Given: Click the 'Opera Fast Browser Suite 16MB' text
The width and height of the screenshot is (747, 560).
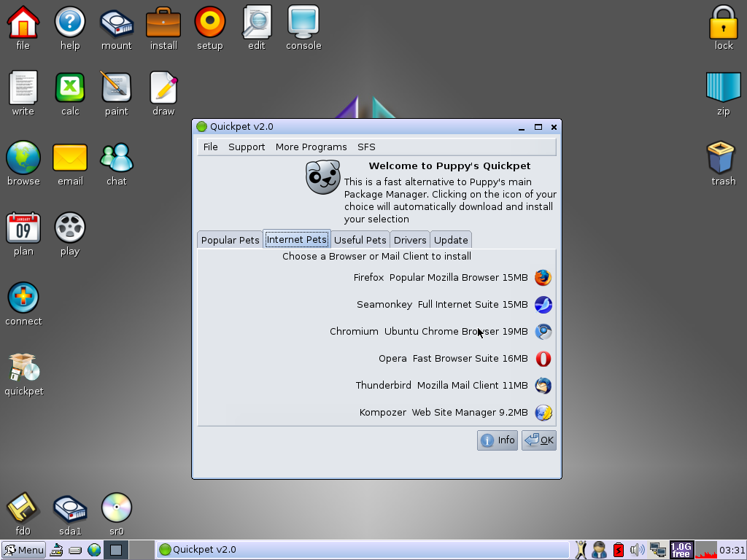Looking at the screenshot, I should pos(453,359).
